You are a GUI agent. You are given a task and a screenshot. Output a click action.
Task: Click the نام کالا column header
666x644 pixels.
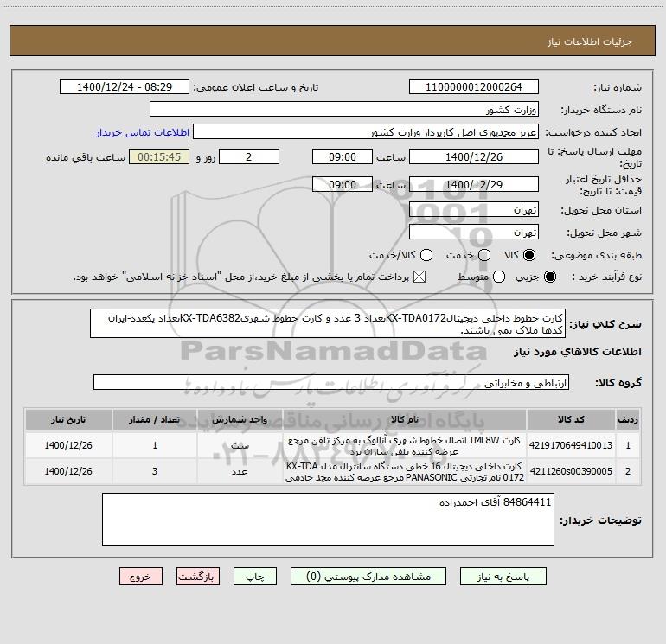coord(405,419)
